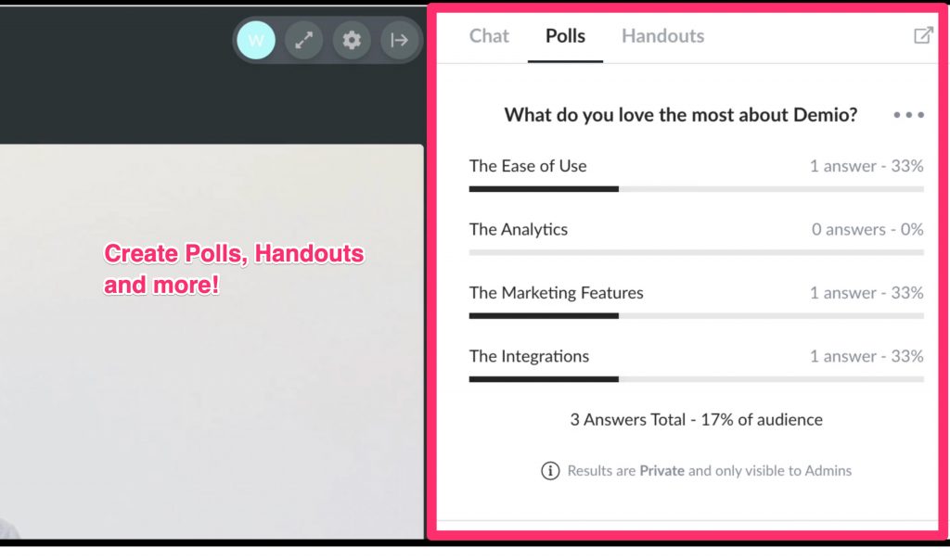Switch to the Chat tab
Screen dimensions: 950x560
(489, 36)
